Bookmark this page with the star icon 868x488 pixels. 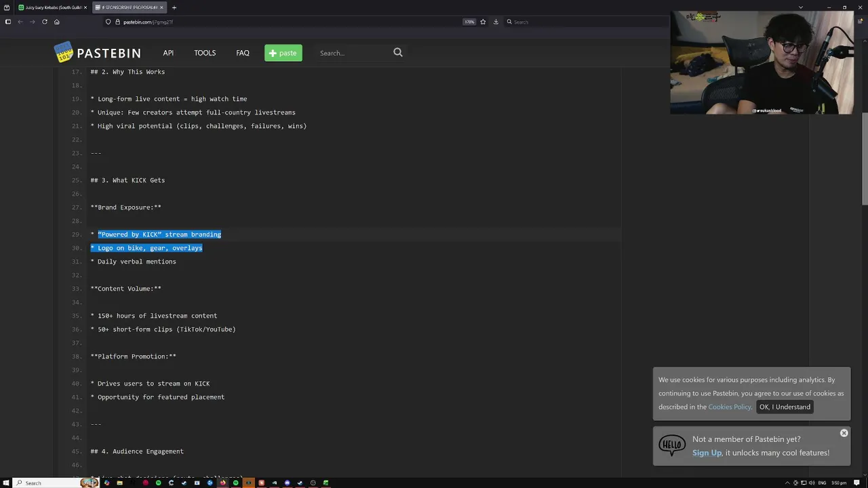coord(483,22)
